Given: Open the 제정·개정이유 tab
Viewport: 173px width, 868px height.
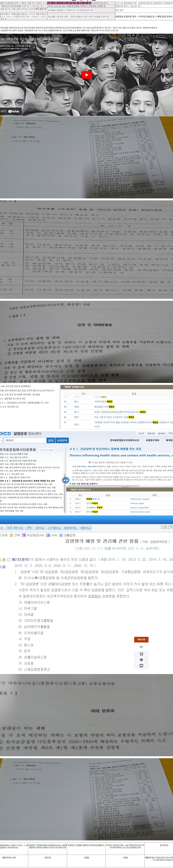Looking at the screenshot, I should [x=15, y=528].
